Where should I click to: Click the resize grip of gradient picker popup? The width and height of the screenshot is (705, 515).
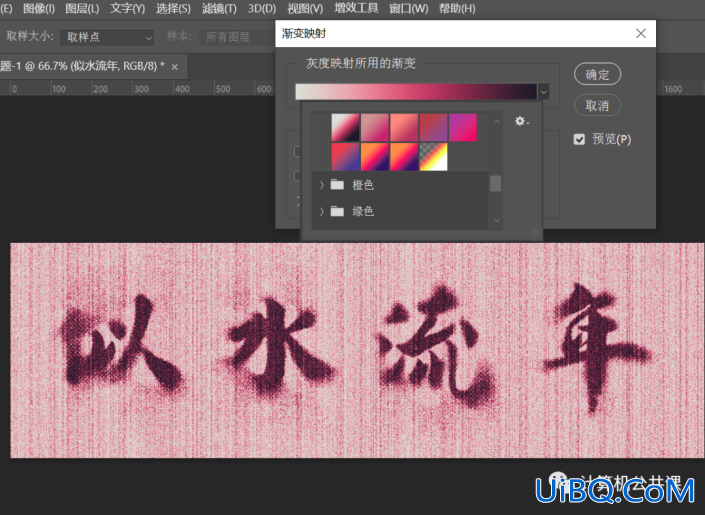point(535,232)
